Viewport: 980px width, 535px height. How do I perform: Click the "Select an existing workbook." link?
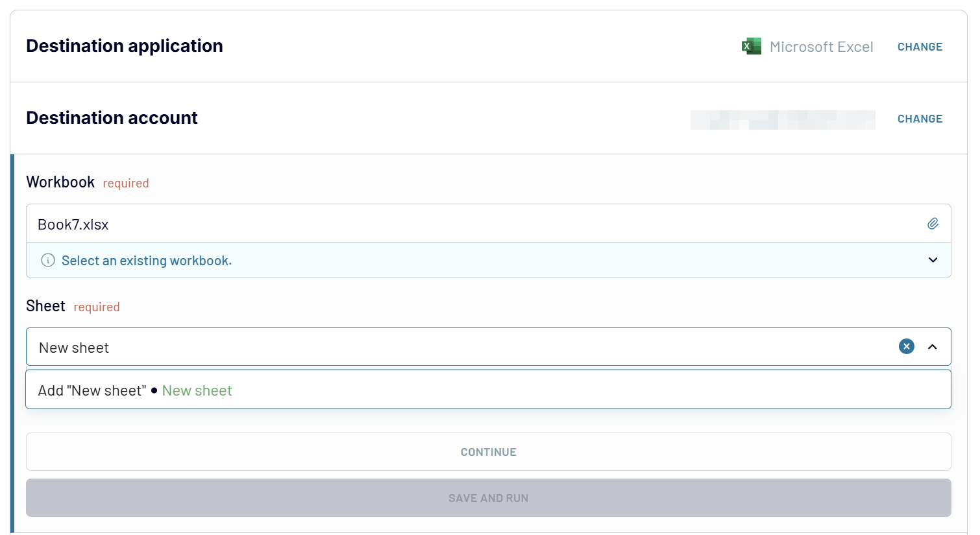coord(146,260)
